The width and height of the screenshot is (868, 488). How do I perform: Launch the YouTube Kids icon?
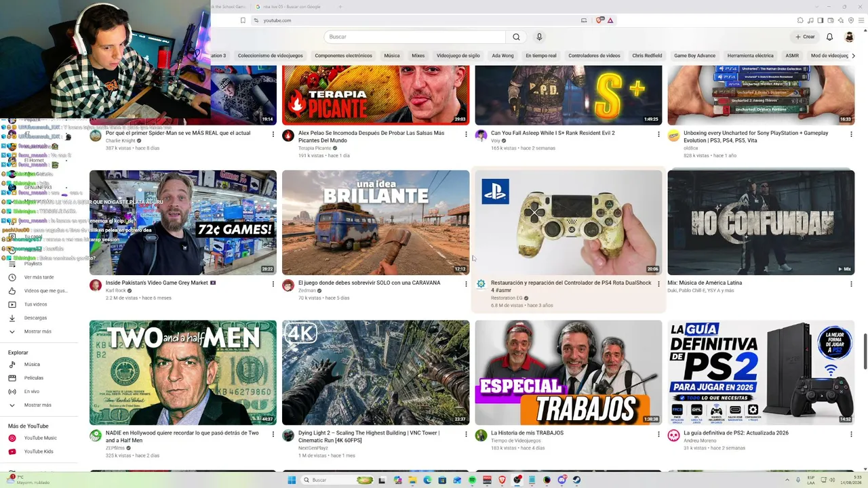[12, 451]
